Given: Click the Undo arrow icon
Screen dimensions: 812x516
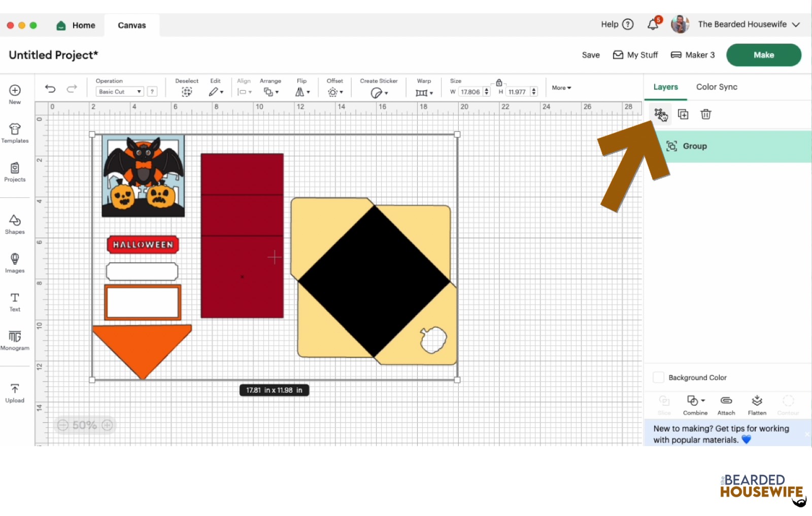Looking at the screenshot, I should pos(50,89).
